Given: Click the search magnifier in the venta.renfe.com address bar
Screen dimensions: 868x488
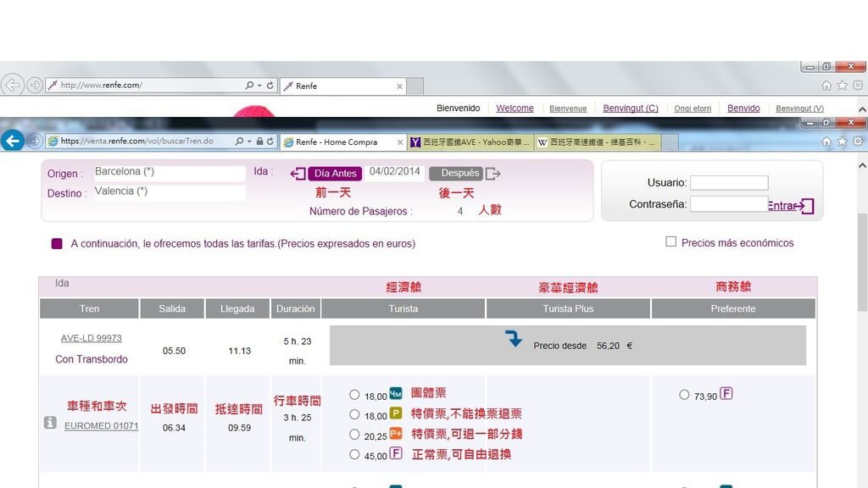Looking at the screenshot, I should point(238,141).
